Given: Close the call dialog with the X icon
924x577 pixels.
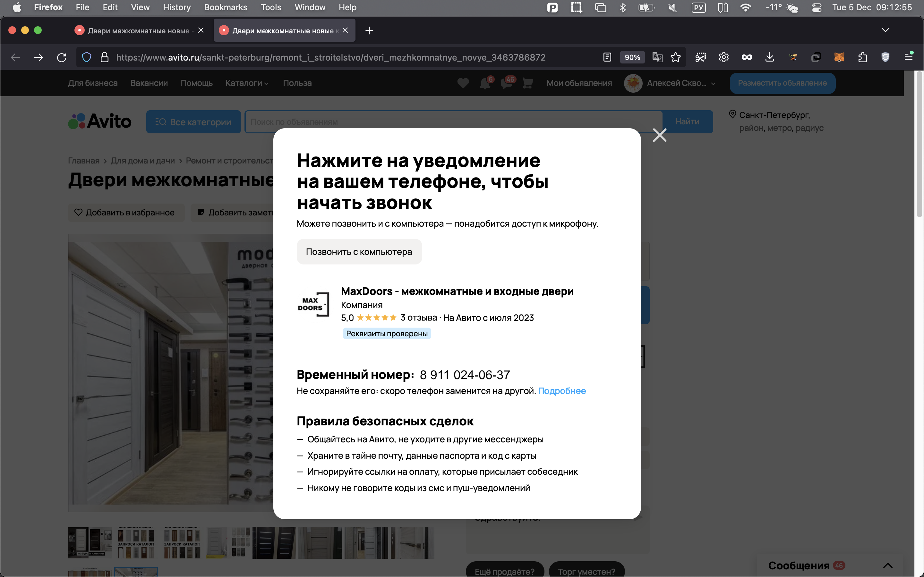Looking at the screenshot, I should click(659, 135).
